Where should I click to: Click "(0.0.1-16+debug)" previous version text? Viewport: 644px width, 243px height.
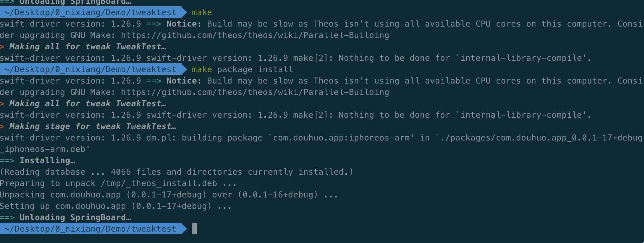click(x=278, y=195)
